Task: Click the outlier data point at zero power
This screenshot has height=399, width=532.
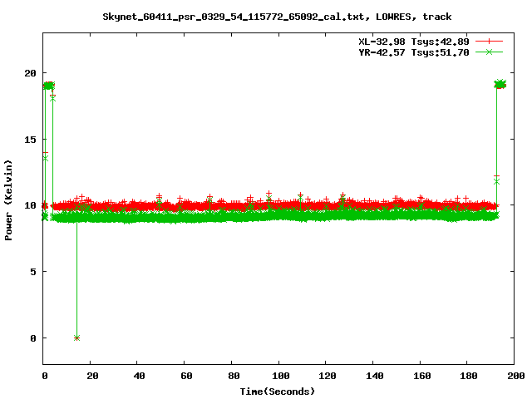Action: pyautogui.click(x=77, y=337)
